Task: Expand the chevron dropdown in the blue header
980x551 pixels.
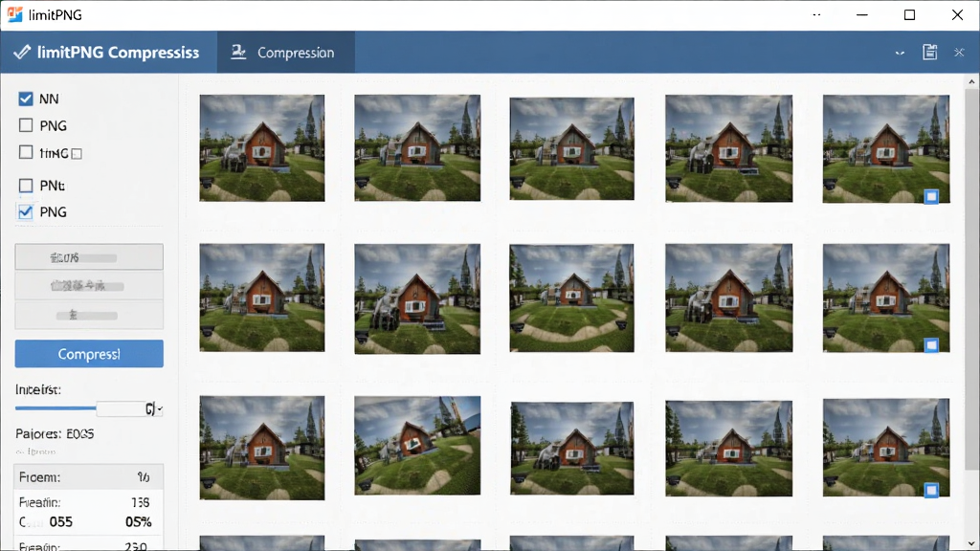Action: 900,54
